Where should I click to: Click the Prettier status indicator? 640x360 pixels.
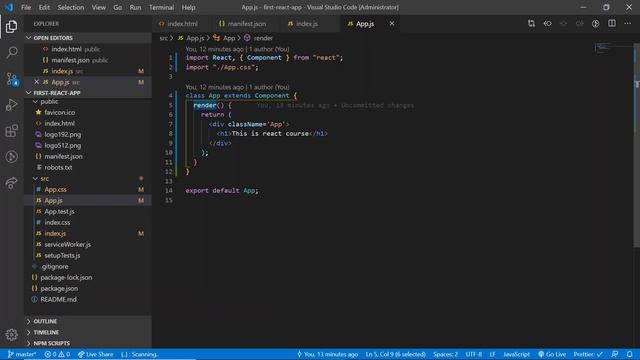coord(588,354)
